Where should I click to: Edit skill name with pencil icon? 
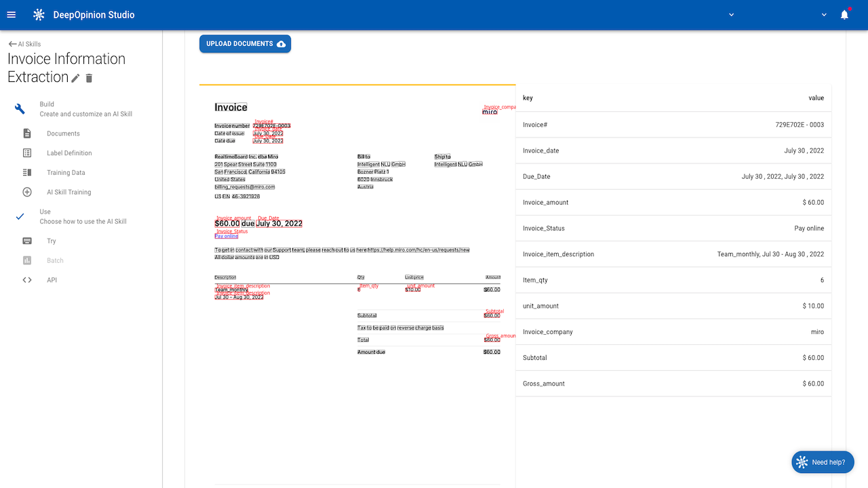(75, 79)
